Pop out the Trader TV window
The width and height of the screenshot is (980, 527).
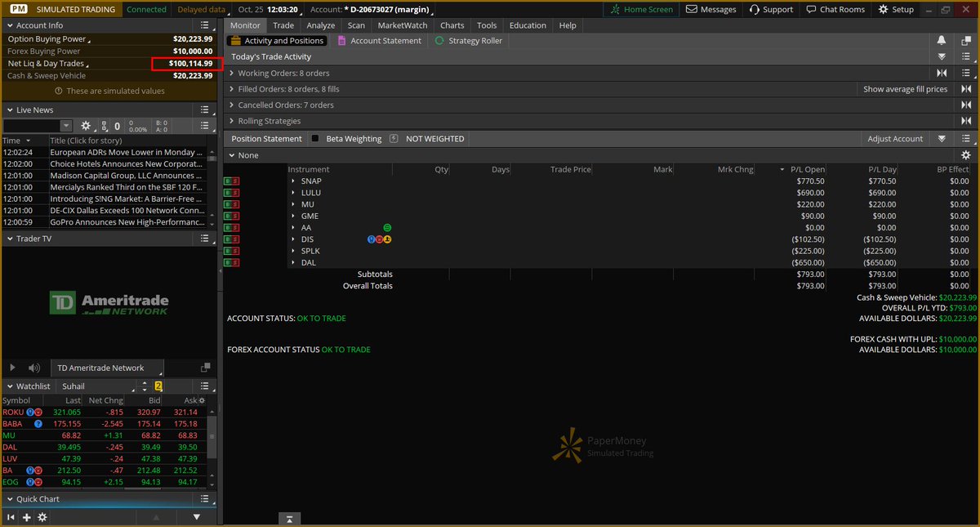pyautogui.click(x=205, y=368)
